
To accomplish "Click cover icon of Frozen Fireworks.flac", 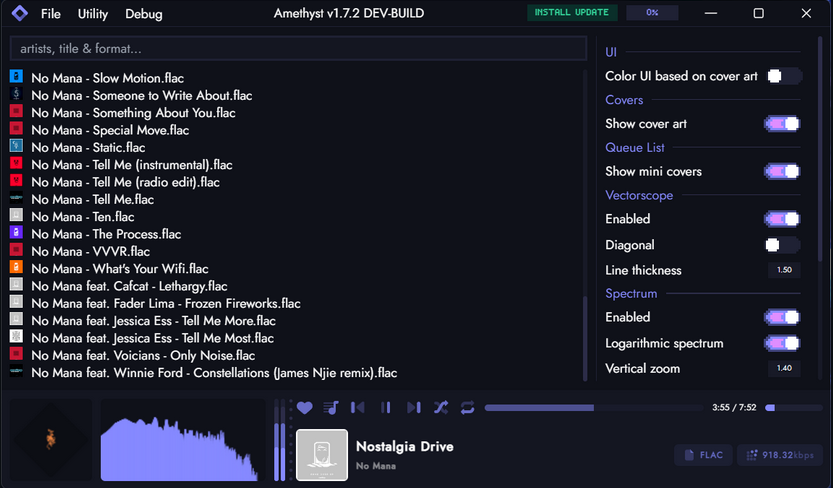I will [16, 302].
